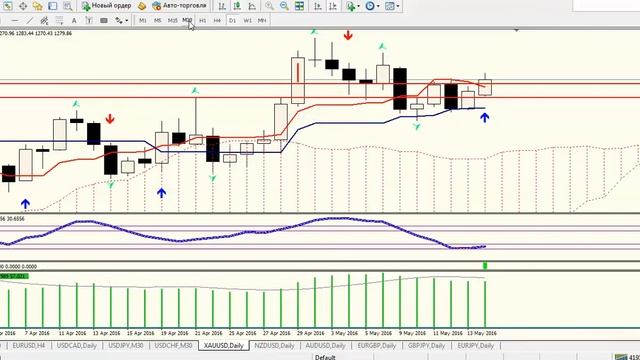Select the equidistant channel tool
Image resolution: width=640 pixels, height=360 pixels.
[x=44, y=20]
